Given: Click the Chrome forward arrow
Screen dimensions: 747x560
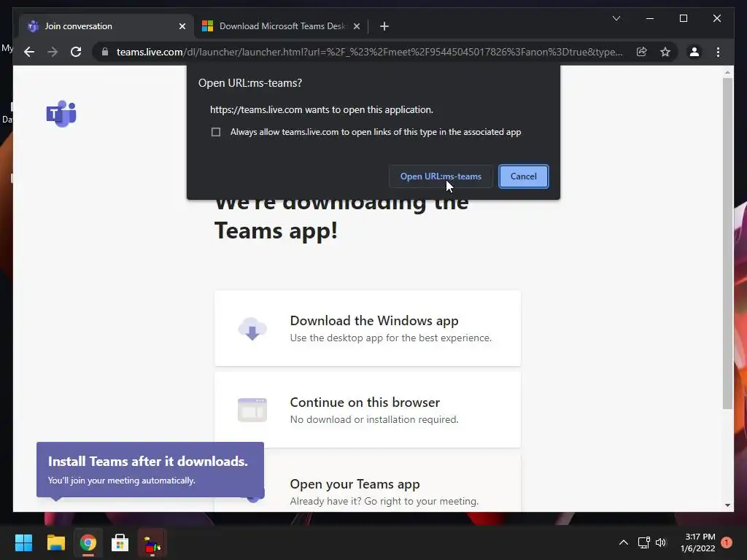Looking at the screenshot, I should (53, 52).
